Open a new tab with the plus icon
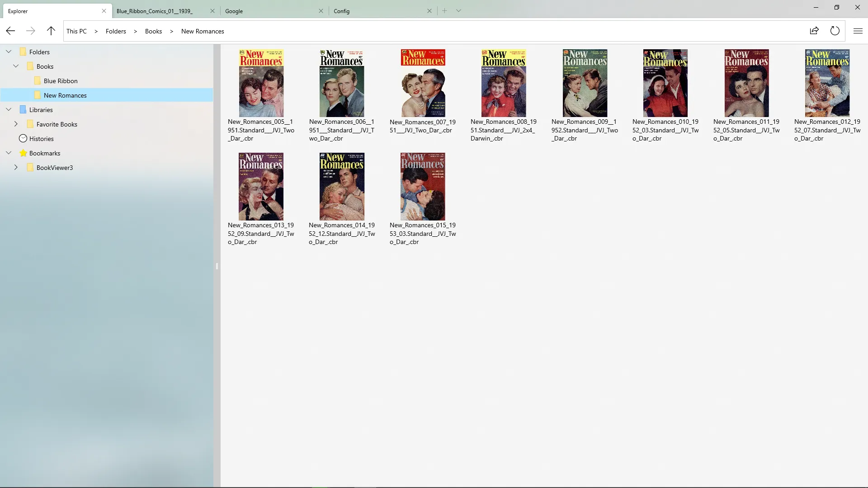The width and height of the screenshot is (868, 488). click(445, 10)
